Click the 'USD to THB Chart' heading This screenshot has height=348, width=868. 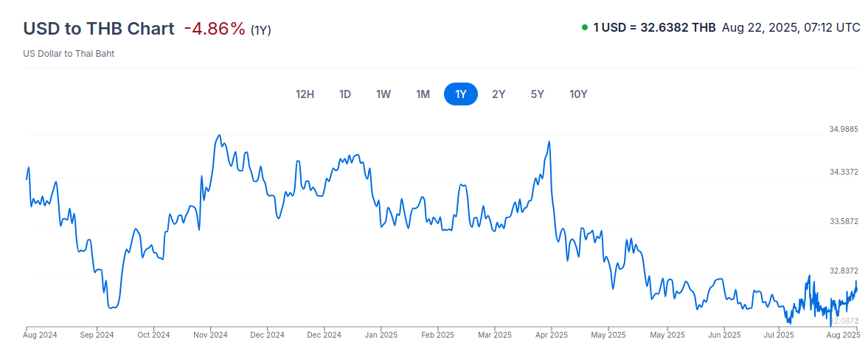[x=99, y=28]
